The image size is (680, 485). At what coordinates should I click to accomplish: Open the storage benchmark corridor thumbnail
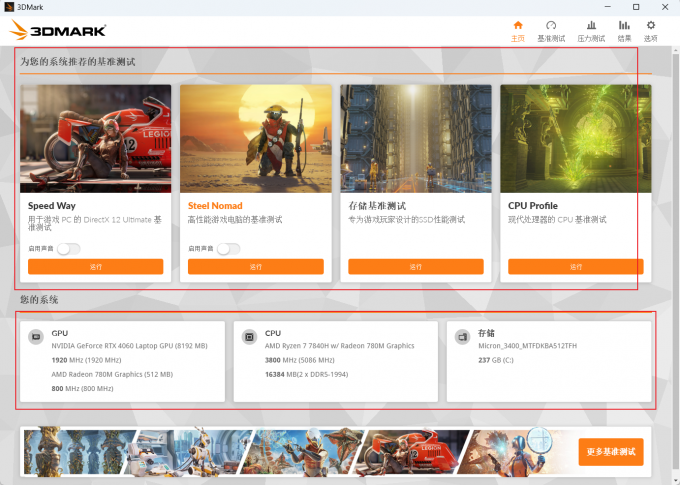pyautogui.click(x=415, y=138)
